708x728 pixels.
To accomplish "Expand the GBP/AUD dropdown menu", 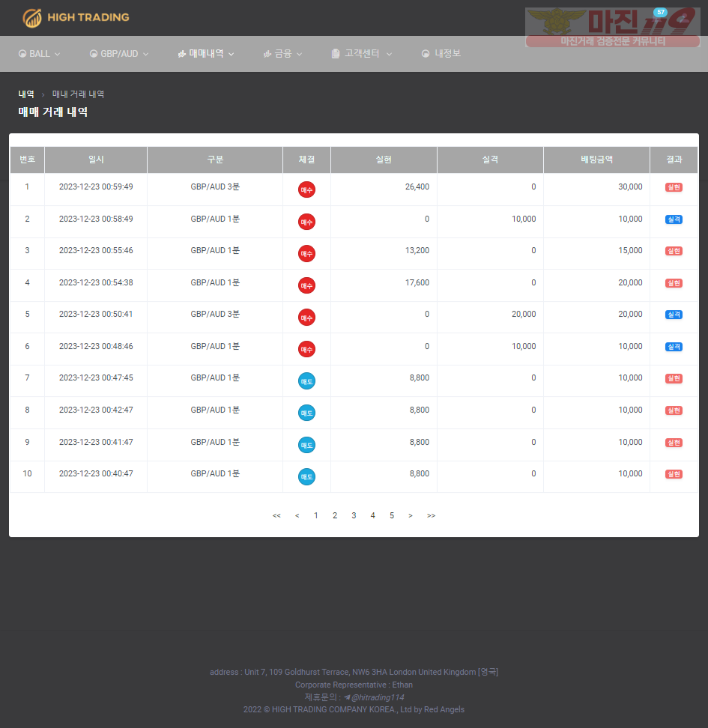I will pyautogui.click(x=119, y=54).
